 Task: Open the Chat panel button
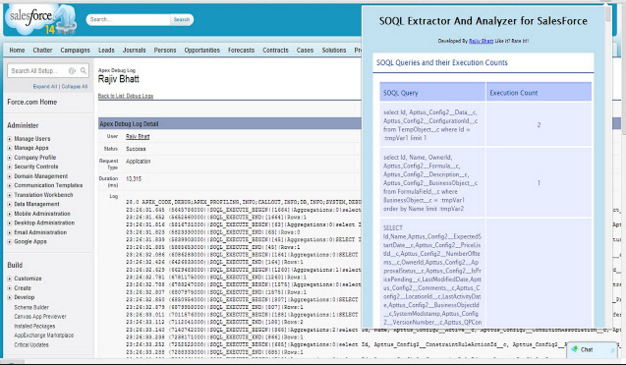click(x=592, y=349)
